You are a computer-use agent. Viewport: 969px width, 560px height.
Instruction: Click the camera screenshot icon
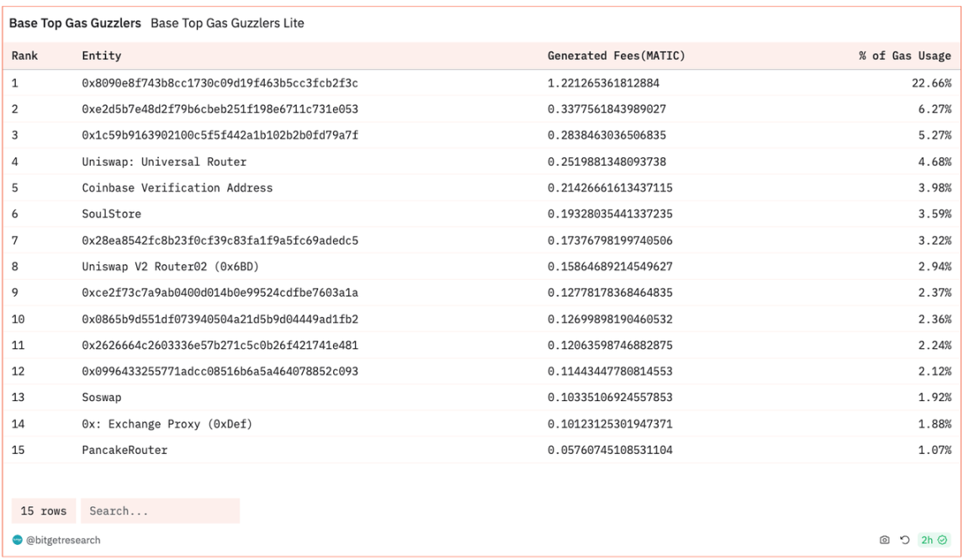pos(884,540)
